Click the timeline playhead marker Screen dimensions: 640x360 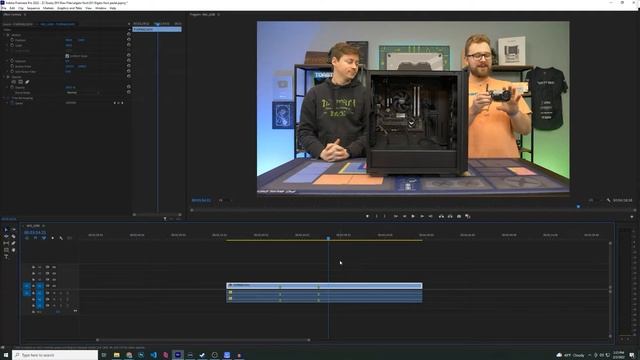coord(328,237)
